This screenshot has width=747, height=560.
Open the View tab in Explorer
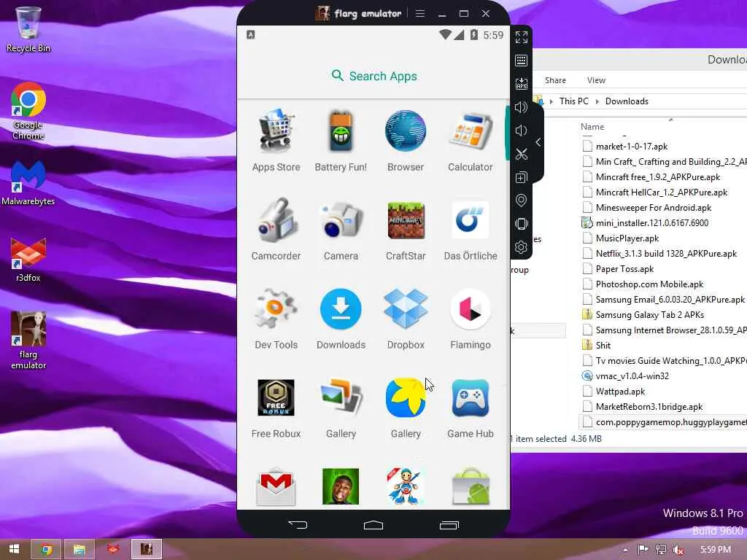pos(596,80)
